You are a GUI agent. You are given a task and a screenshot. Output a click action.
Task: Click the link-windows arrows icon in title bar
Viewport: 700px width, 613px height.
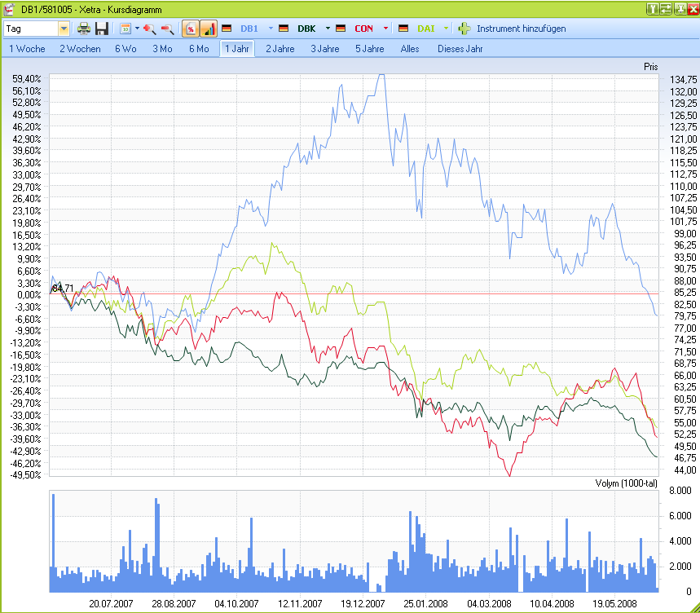[666, 8]
